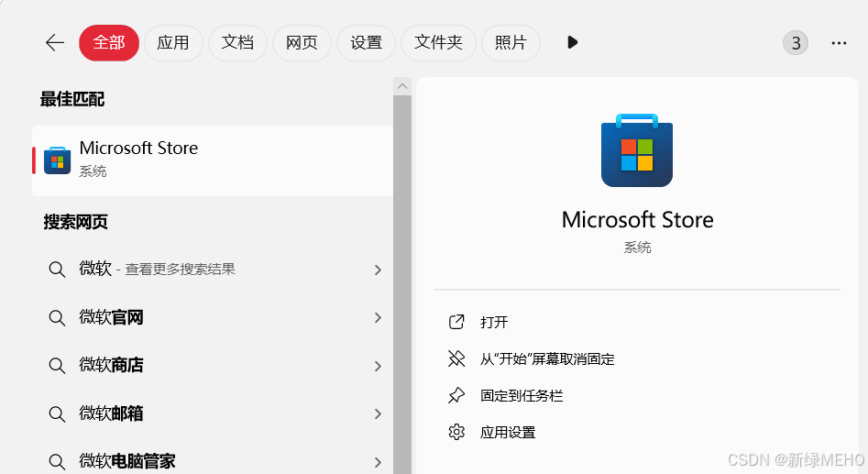Switch to the 设置 filter tab
Screen dimensions: 868x474
pyautogui.click(x=366, y=43)
